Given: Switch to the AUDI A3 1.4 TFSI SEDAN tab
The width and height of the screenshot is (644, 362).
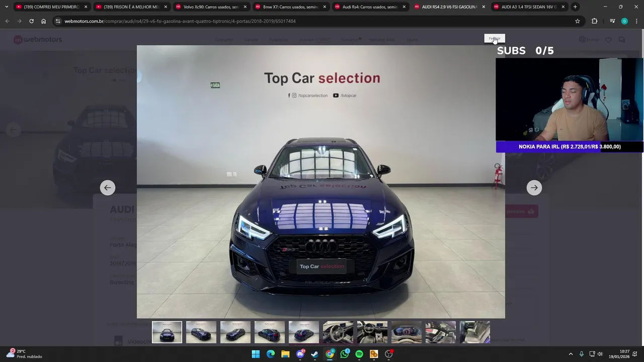Looking at the screenshot, I should pos(528,7).
